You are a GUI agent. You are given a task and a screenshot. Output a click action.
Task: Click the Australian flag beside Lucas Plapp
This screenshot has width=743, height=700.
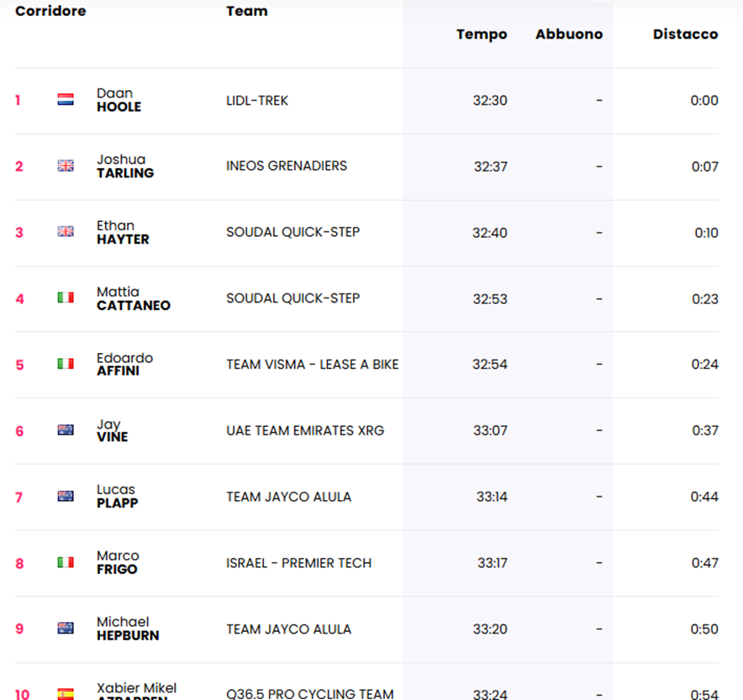pos(66,496)
